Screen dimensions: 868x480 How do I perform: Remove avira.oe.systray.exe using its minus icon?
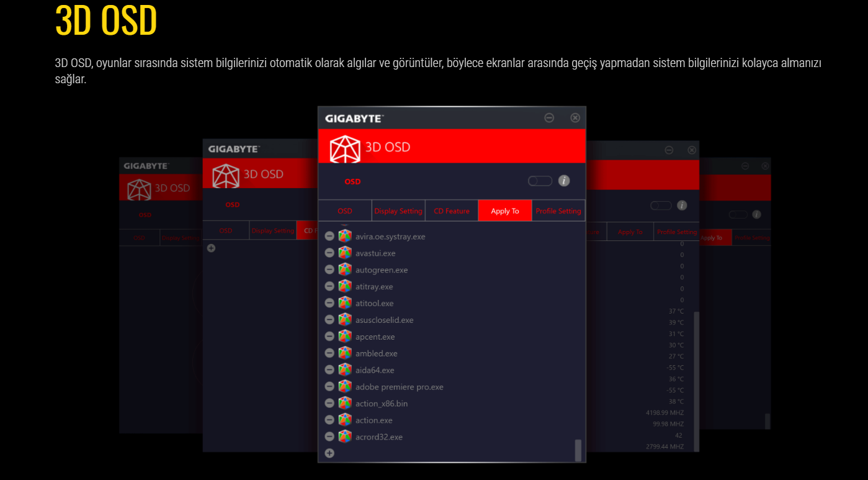pos(329,237)
